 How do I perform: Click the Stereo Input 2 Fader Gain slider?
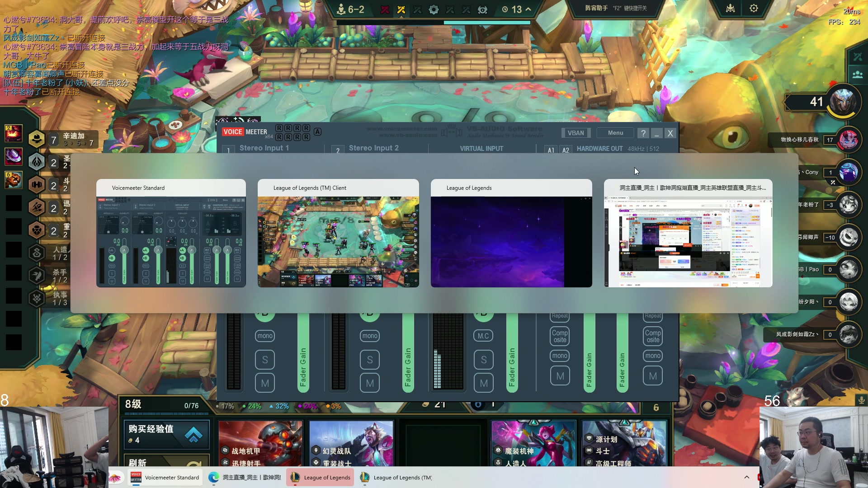(408, 352)
